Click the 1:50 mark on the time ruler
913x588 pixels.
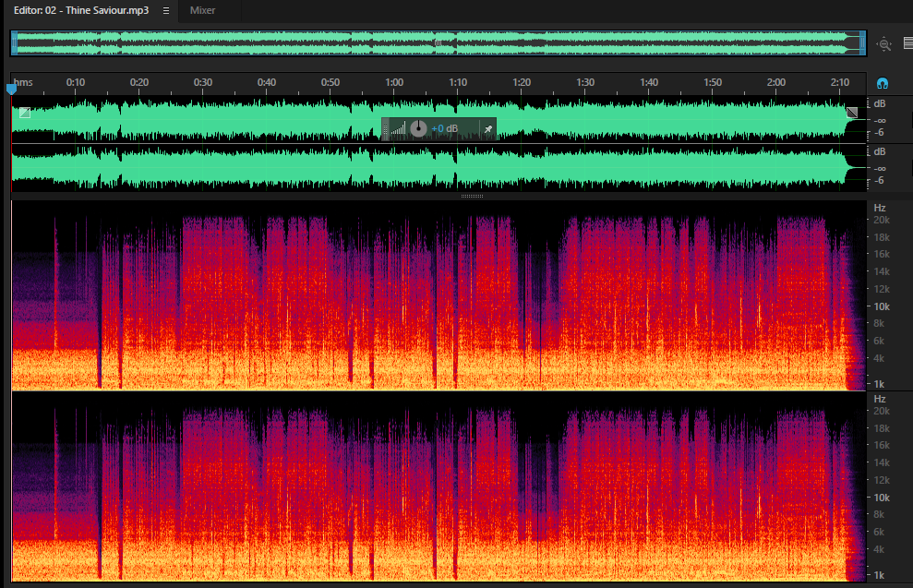click(x=713, y=82)
